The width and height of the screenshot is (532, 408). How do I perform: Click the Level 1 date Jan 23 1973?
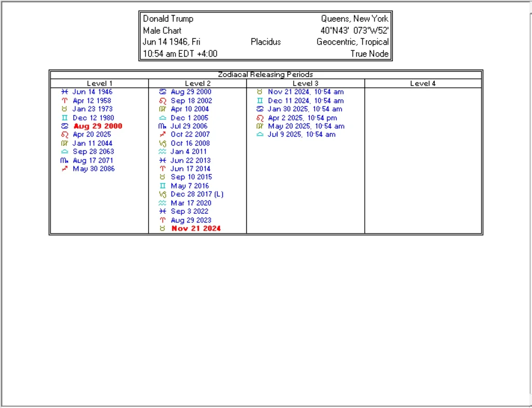[92, 109]
